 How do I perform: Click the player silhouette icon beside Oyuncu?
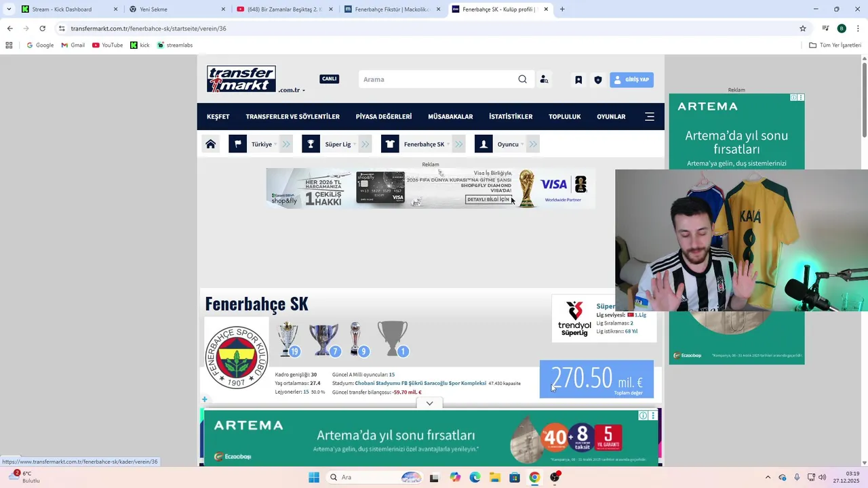(484, 144)
